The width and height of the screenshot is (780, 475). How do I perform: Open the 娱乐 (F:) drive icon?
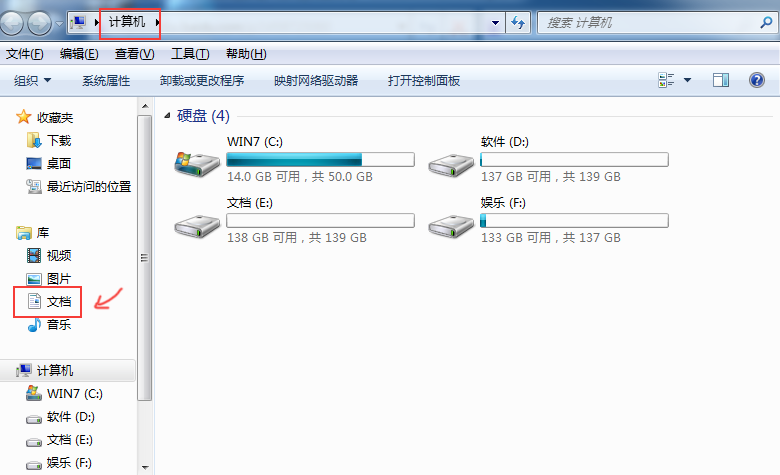pyautogui.click(x=451, y=226)
